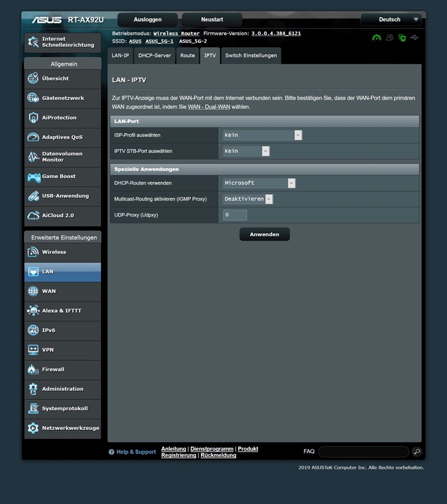Click the FAQ search magnifier icon
Image resolution: width=447 pixels, height=504 pixels.
[x=417, y=452]
